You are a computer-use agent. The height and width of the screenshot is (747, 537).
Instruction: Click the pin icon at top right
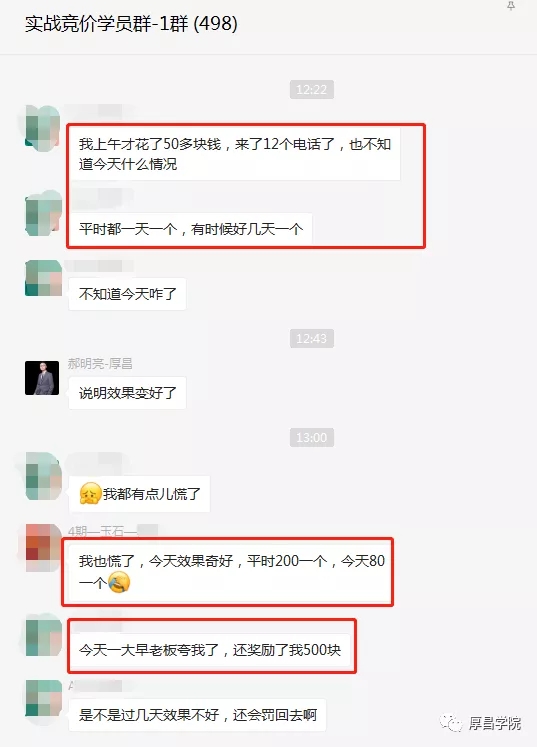[x=511, y=6]
